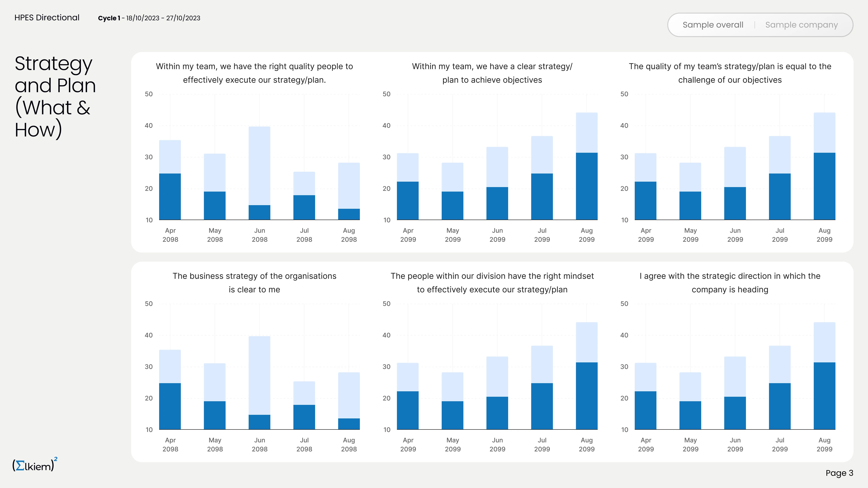
Task: Click the HPES Directional header text
Action: [47, 18]
